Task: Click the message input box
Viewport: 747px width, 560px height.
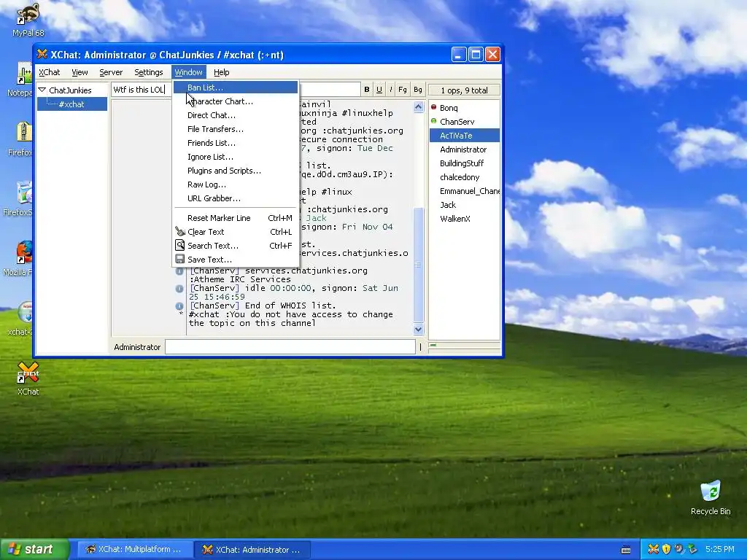Action: click(x=290, y=346)
